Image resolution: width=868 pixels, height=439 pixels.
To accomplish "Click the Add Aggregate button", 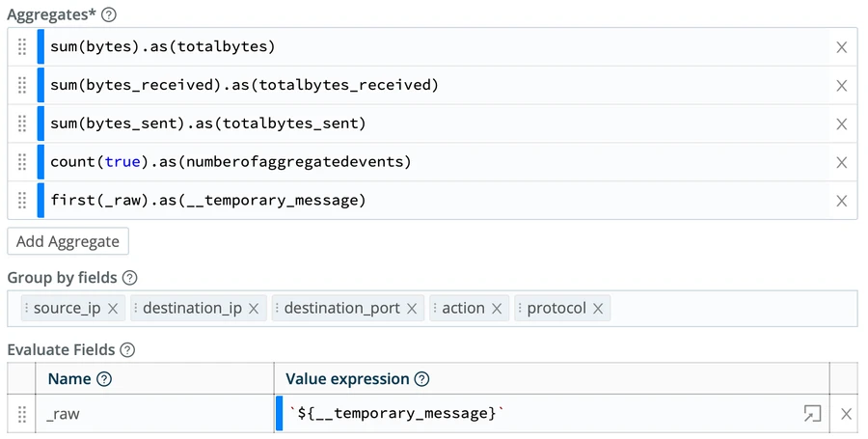I will click(x=68, y=241).
